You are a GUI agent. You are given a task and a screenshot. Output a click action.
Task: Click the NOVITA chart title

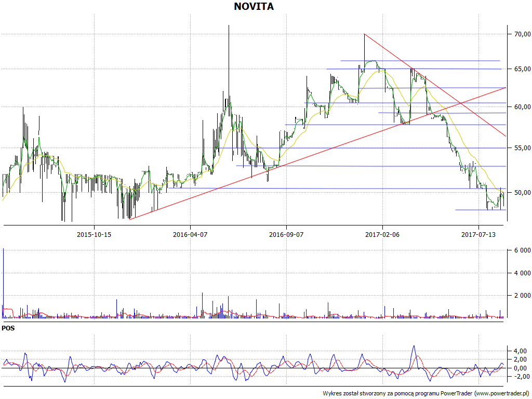pos(254,6)
